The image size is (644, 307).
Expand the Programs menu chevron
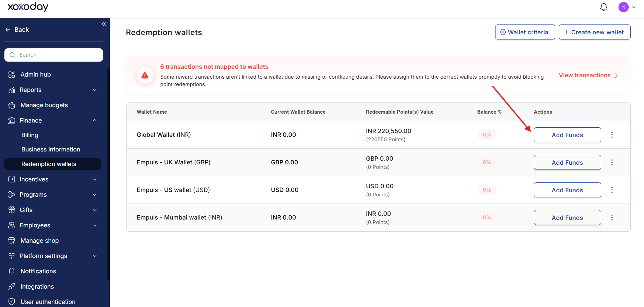(95, 195)
